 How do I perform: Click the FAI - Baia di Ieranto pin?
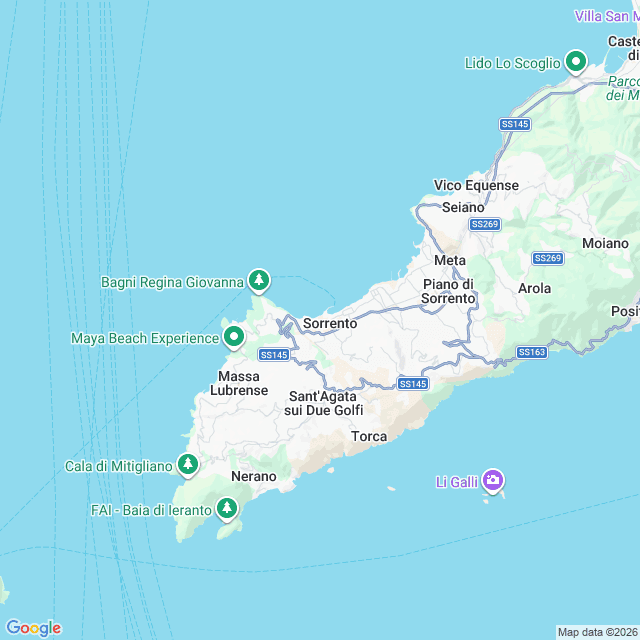tap(227, 509)
